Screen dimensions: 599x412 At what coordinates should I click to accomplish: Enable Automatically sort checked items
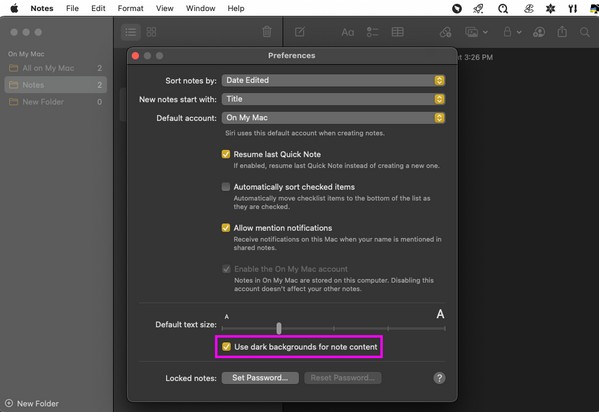[226, 187]
